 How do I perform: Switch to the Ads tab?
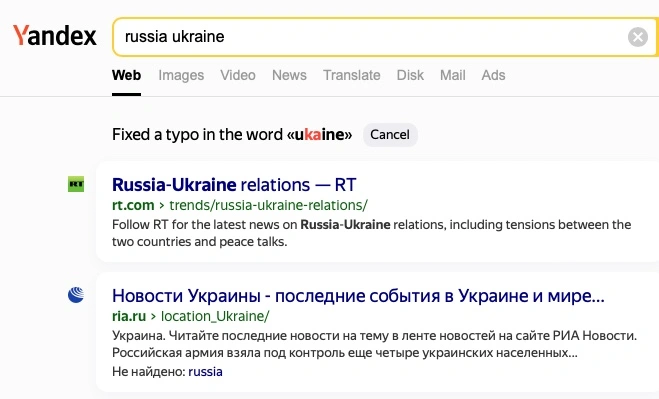click(x=493, y=75)
